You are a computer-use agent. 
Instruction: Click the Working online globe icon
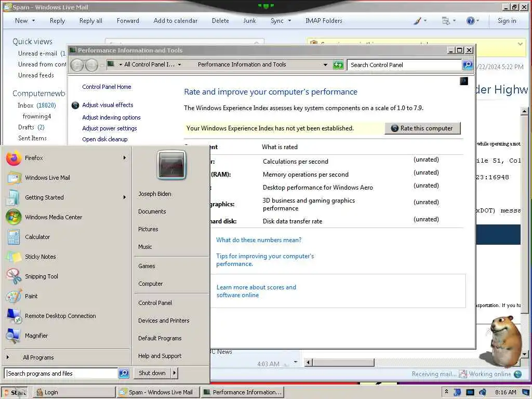click(518, 374)
